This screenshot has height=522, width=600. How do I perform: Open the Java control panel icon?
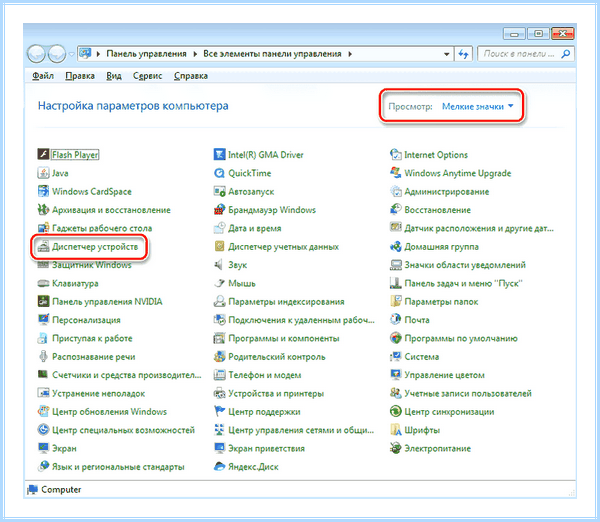coord(43,173)
